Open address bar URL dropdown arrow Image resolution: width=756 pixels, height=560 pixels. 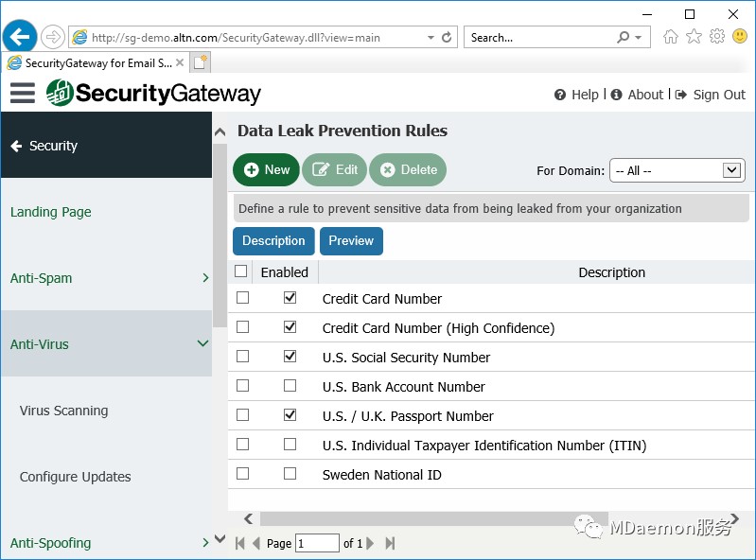click(x=431, y=38)
